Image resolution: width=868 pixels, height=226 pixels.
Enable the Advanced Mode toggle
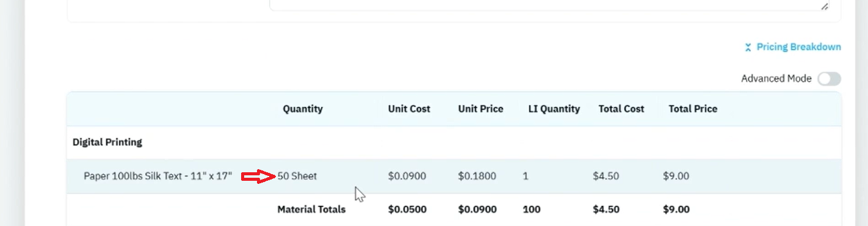[830, 79]
